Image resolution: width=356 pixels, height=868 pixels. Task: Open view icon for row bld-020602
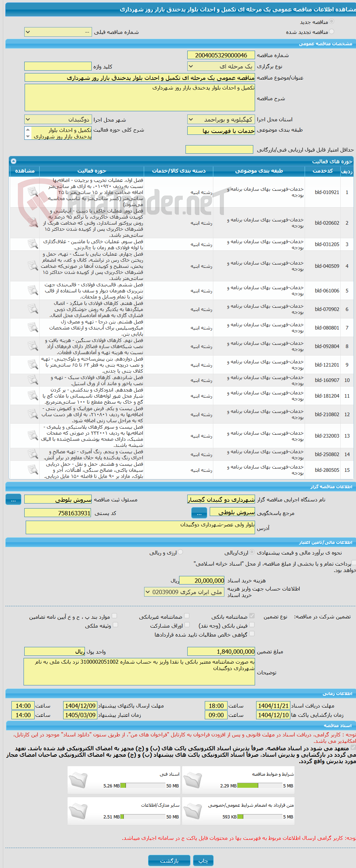[33, 223]
